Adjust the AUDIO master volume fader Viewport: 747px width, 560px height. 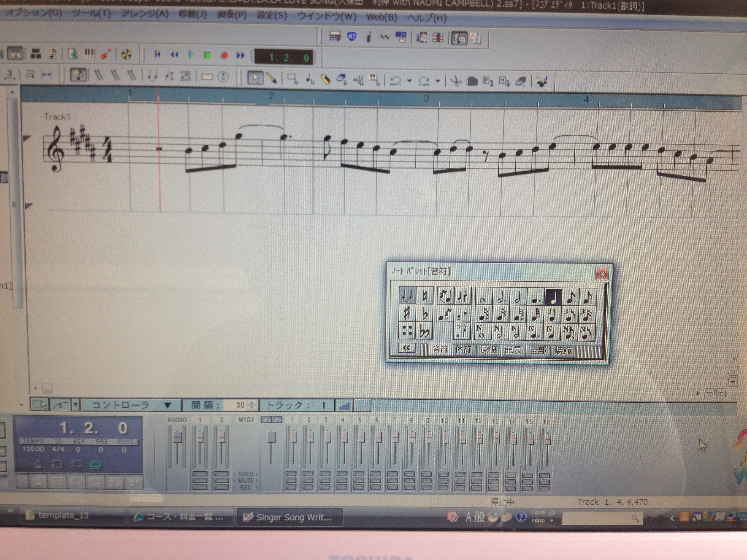177,437
